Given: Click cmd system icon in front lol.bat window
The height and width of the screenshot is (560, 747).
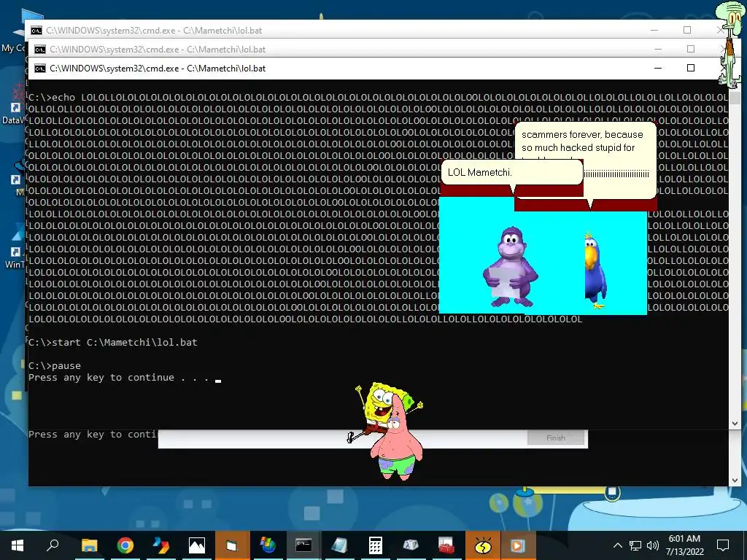Looking at the screenshot, I should tap(40, 69).
